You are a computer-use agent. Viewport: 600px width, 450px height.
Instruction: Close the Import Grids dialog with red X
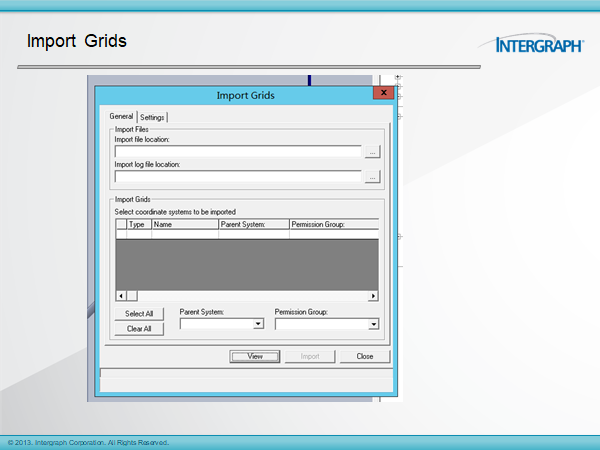383,93
